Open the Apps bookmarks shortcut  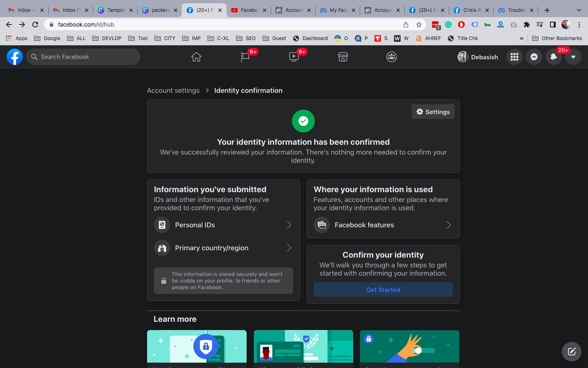pyautogui.click(x=17, y=38)
